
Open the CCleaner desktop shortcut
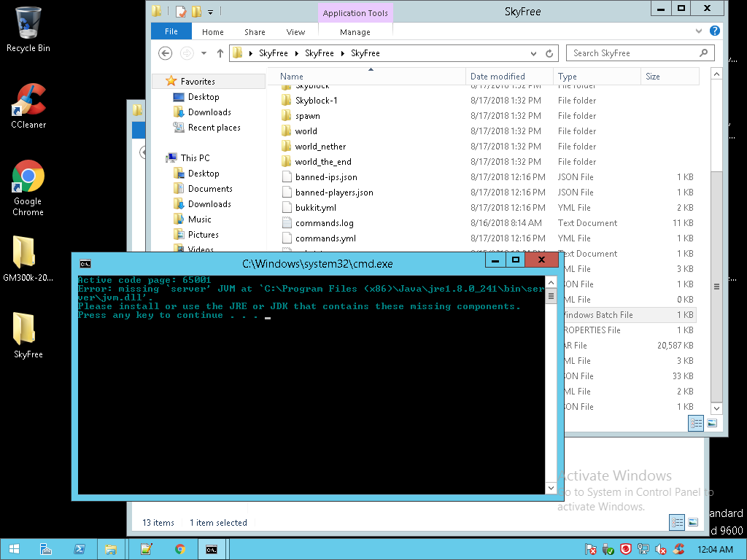coord(28,102)
